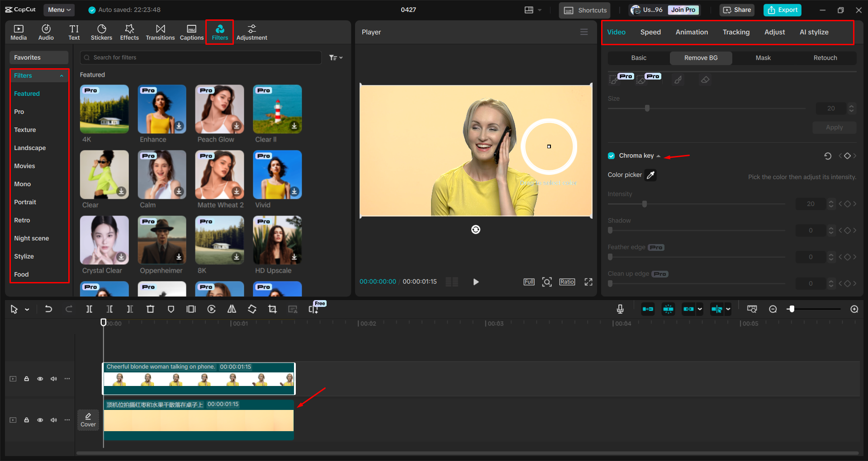Screen dimensions: 868x461
Task: Open the Adjustment panel
Action: [x=251, y=32]
